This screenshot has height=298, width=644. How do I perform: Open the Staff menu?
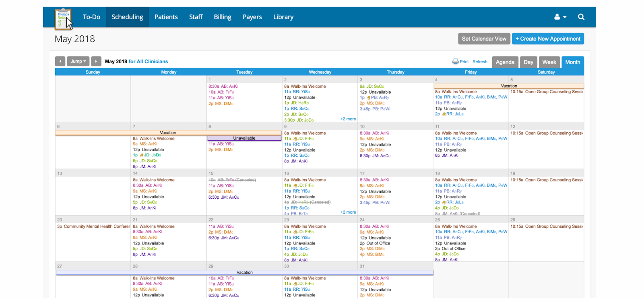[196, 17]
